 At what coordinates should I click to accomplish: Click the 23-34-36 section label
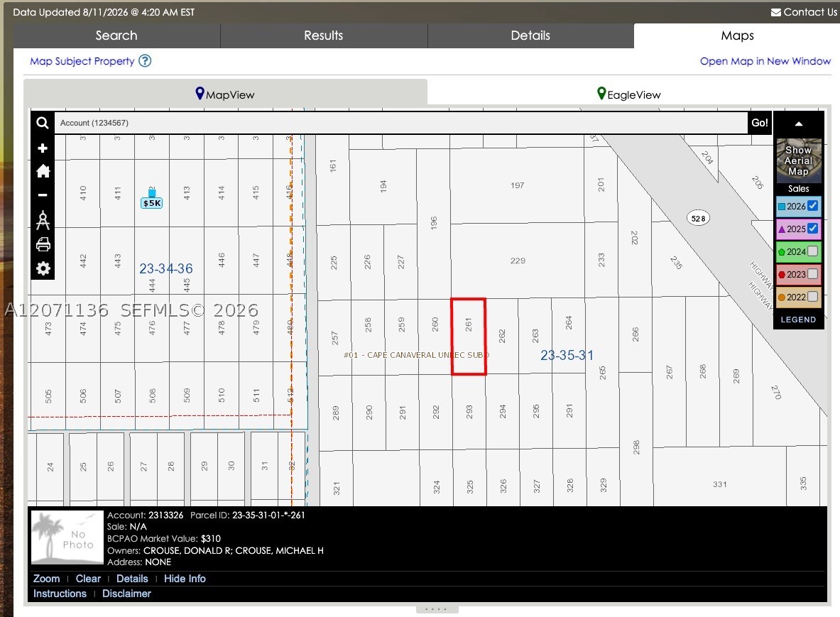tap(165, 268)
